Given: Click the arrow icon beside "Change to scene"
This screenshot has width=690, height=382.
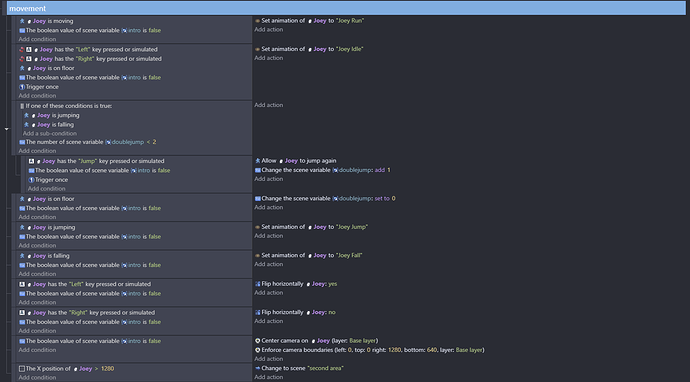Looking at the screenshot, I should point(257,368).
